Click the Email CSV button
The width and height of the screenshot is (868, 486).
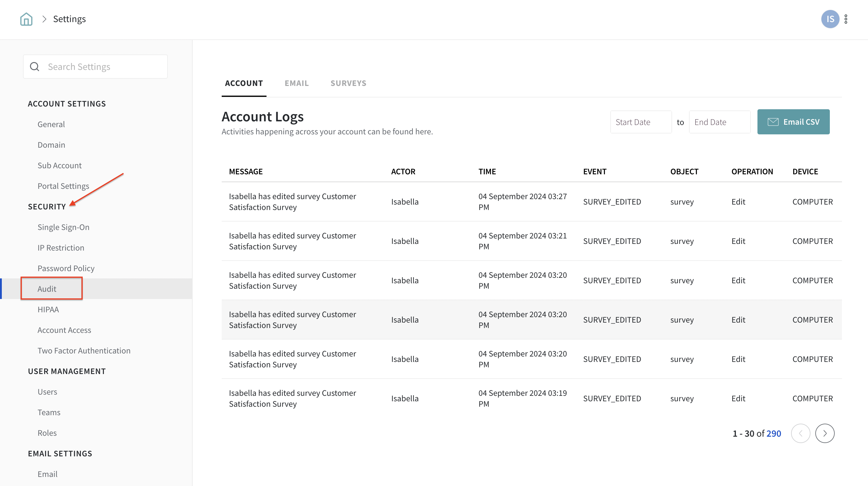click(793, 122)
